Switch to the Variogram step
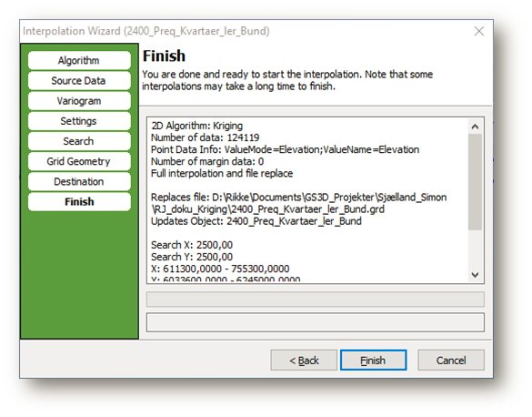This screenshot has width=532, height=417. click(x=79, y=101)
